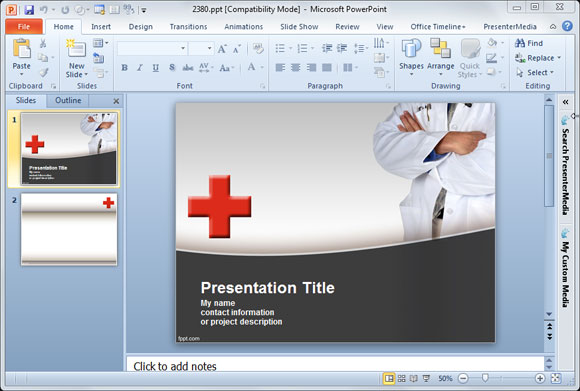This screenshot has height=391, width=580.
Task: Fit slide to current window
Action: pos(556,378)
